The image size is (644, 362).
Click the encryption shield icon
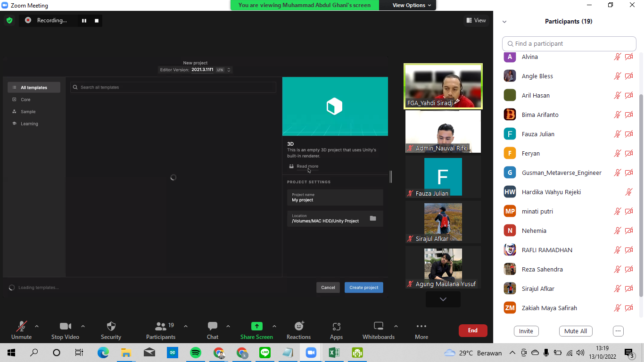point(9,20)
